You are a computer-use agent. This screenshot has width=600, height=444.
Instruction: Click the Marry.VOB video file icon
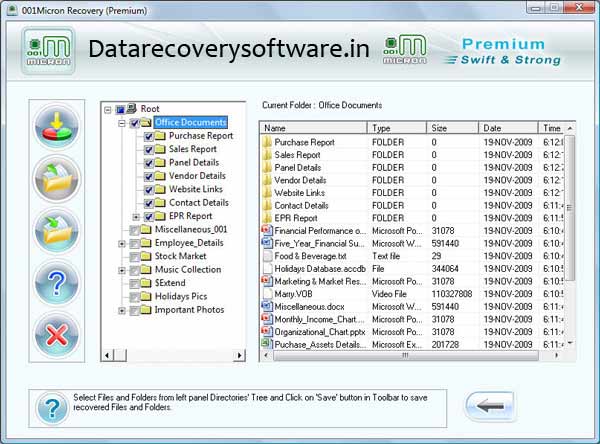(x=267, y=294)
